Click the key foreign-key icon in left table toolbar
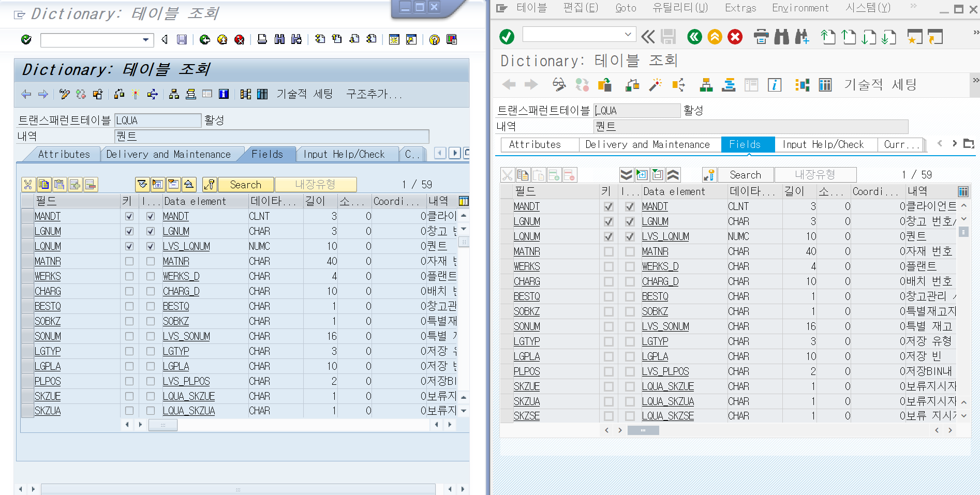Screen dimensions: 980x495 (x=210, y=185)
